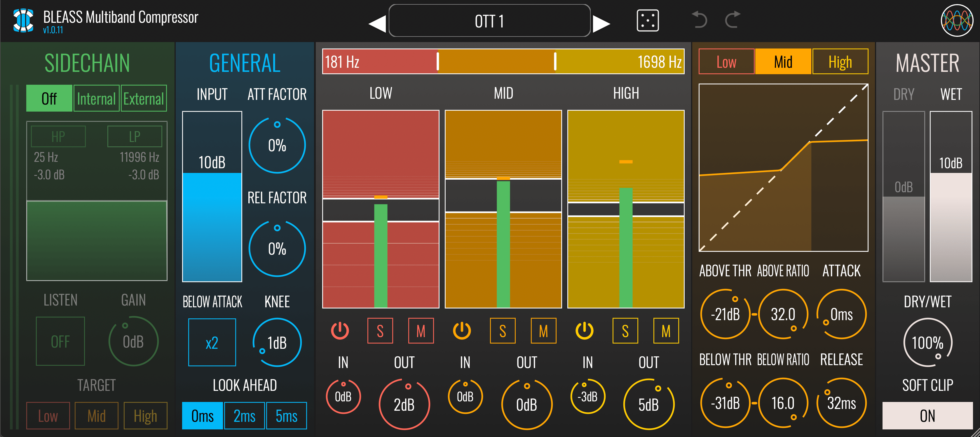Turn off Soft Clip with the ON button
The height and width of the screenshot is (437, 980).
click(x=927, y=416)
